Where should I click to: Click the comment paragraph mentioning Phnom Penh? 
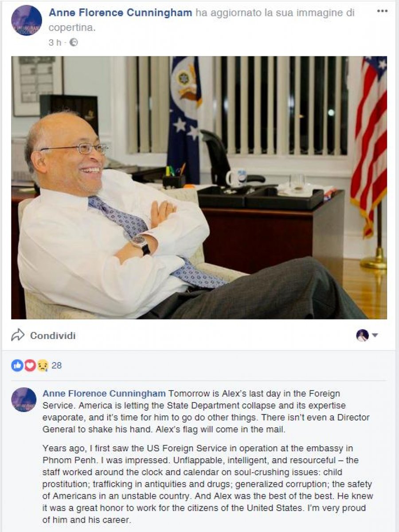(x=207, y=484)
